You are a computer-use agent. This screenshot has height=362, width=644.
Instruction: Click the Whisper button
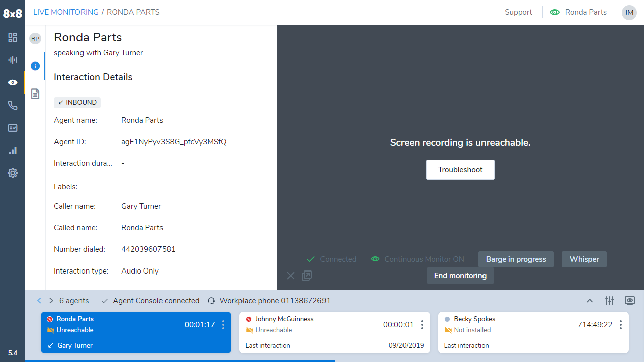pyautogui.click(x=584, y=259)
